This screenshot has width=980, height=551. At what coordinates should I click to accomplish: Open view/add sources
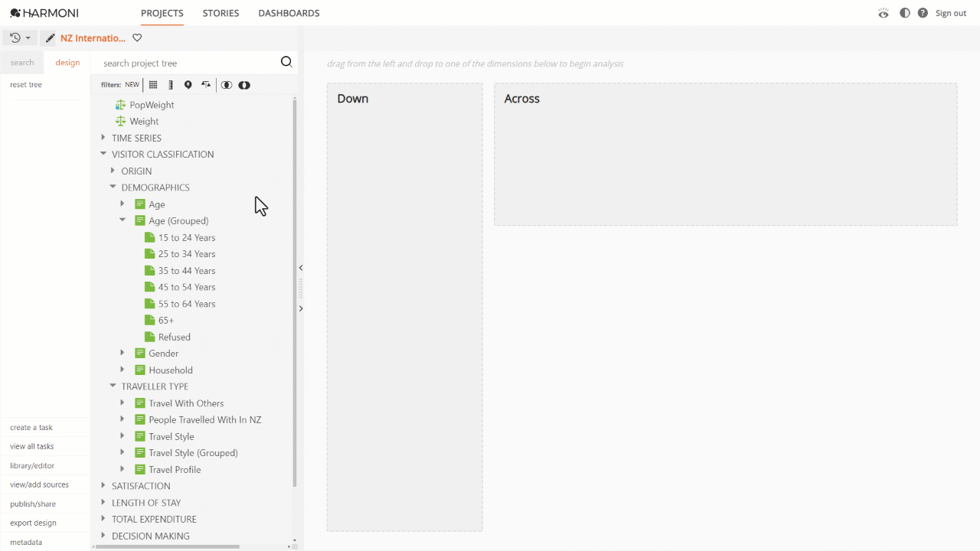click(x=39, y=484)
